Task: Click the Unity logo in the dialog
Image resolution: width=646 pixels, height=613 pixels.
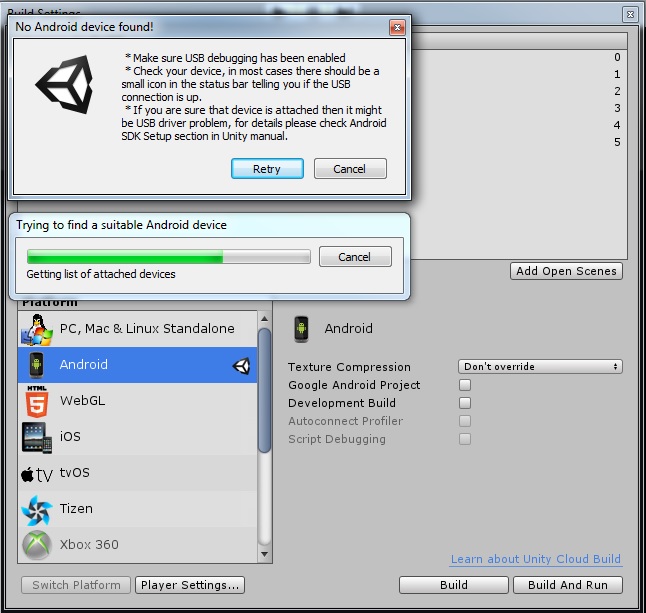Action: pyautogui.click(x=65, y=84)
